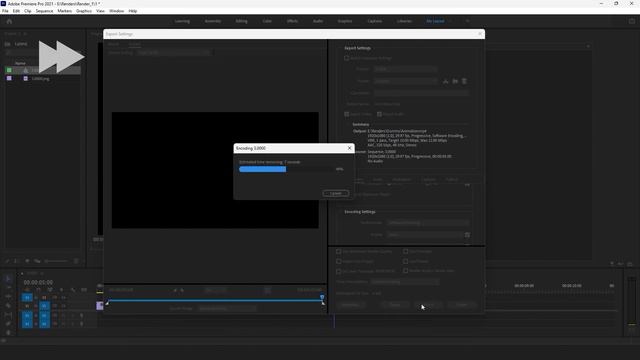Select the Slip tool
The width and height of the screenshot is (640, 360).
click(x=8, y=315)
